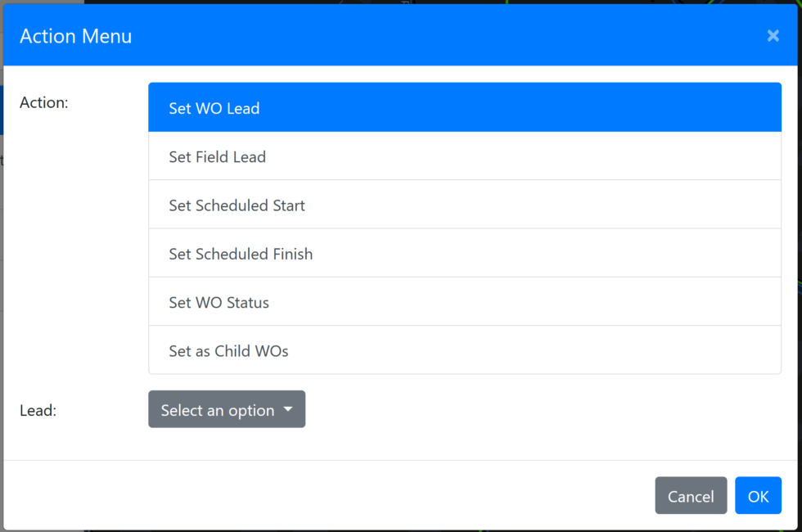Screen dimensions: 802x532
Task: Pick 'Set as Child WOs' in the Action list
Action: [x=464, y=350]
